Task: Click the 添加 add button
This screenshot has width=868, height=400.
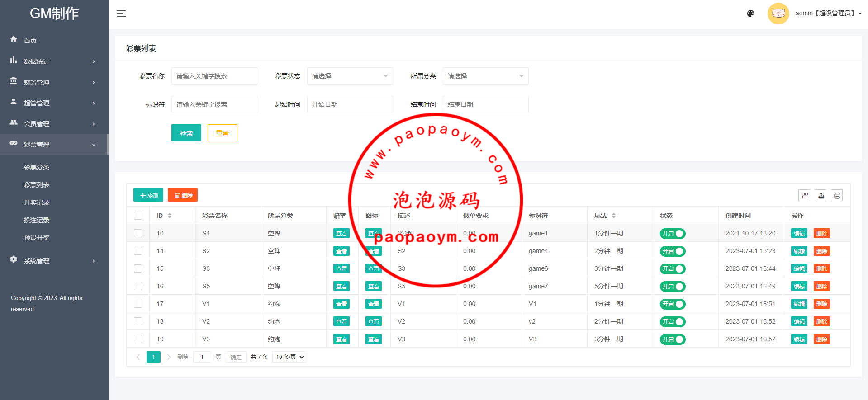Action: [148, 195]
